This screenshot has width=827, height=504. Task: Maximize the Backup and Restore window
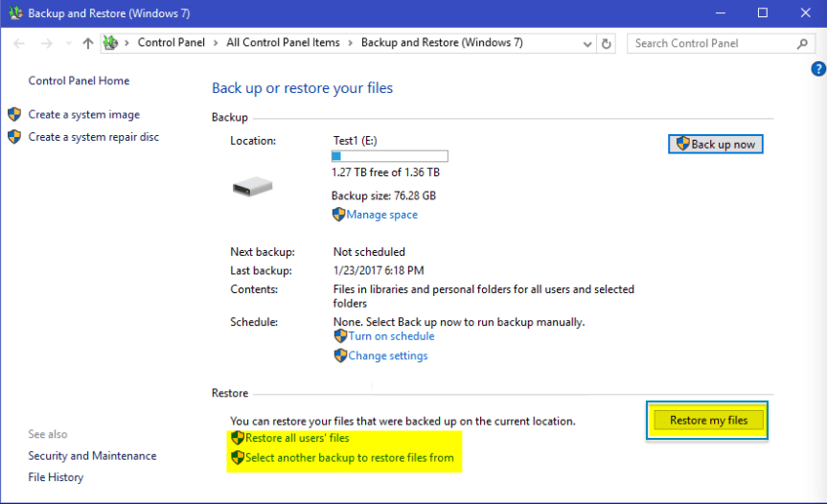pos(763,12)
